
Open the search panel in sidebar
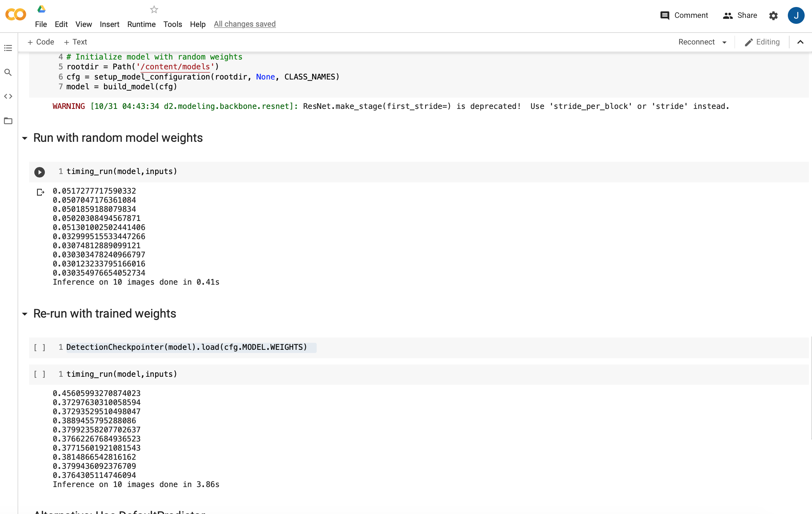(x=8, y=72)
